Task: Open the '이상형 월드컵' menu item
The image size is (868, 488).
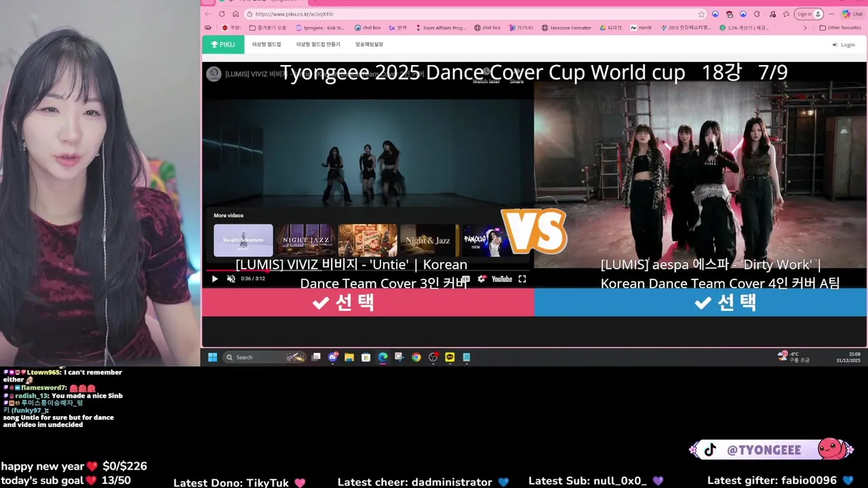Action: tap(267, 45)
